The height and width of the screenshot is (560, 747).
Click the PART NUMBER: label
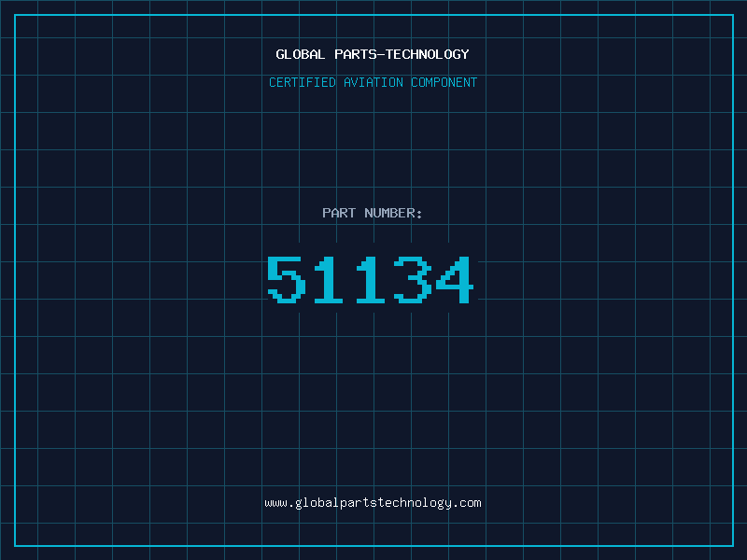click(373, 213)
